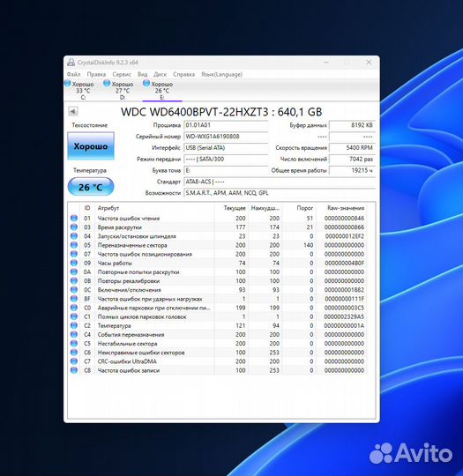The height and width of the screenshot is (476, 463).
Task: Click the CrystalDiskInfo title bar app icon
Action: pos(71,63)
